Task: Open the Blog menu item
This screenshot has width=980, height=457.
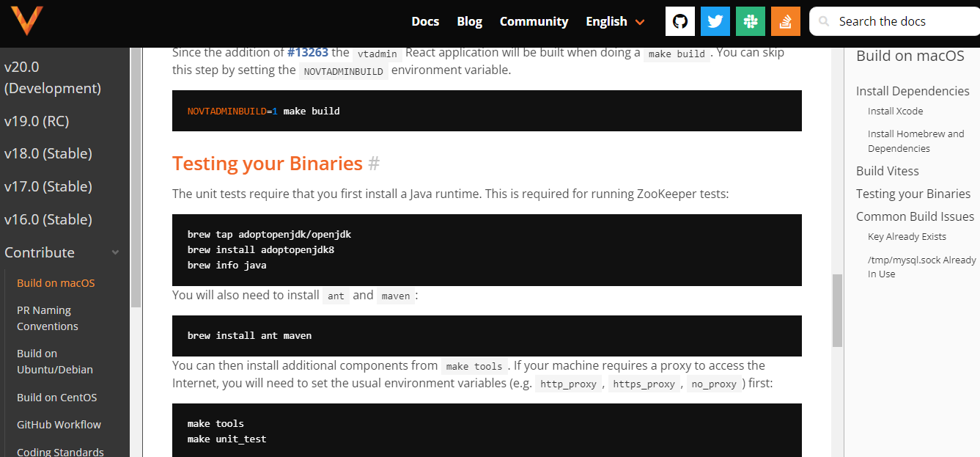Action: coord(469,21)
